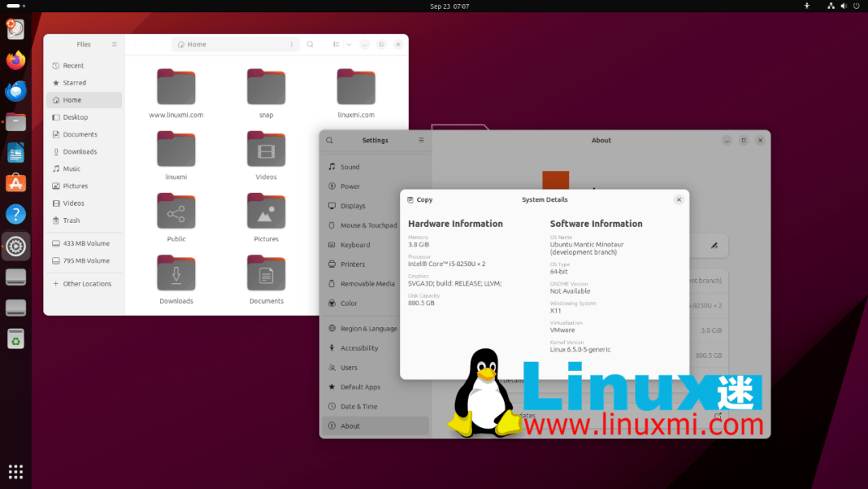Viewport: 868px width, 489px height.
Task: Open the view options dropdown in Files toolbar
Action: pos(348,44)
